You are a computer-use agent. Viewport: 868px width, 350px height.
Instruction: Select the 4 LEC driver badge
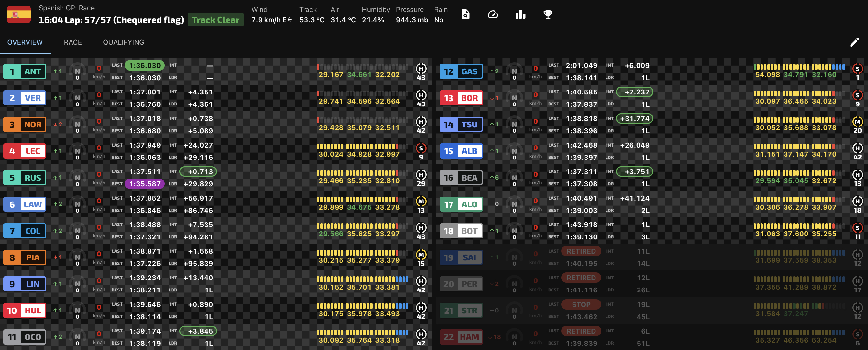tap(25, 151)
